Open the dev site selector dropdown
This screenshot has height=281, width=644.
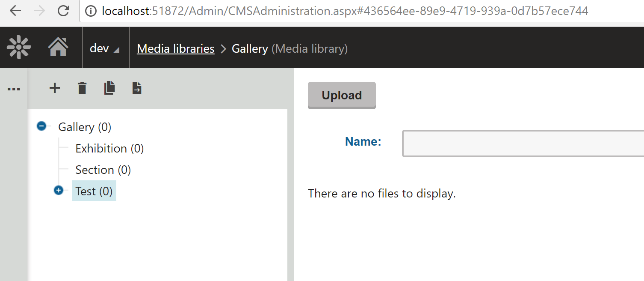click(x=104, y=48)
